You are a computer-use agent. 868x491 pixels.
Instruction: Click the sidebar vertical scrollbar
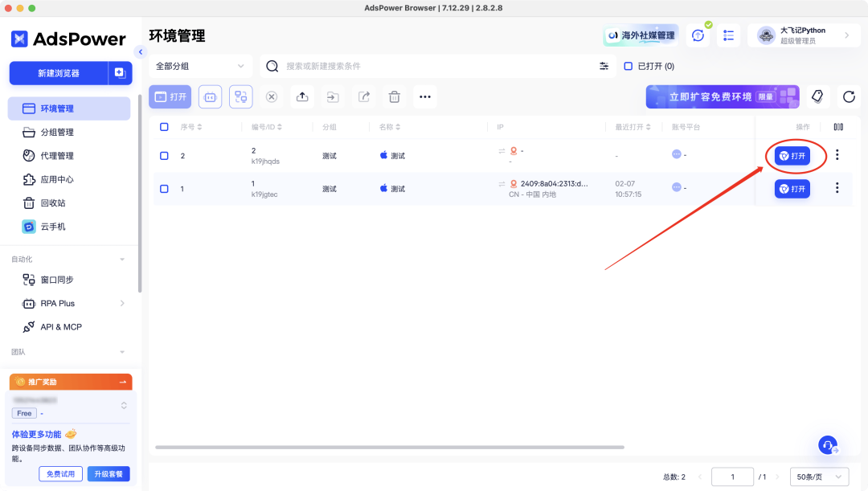(140, 194)
